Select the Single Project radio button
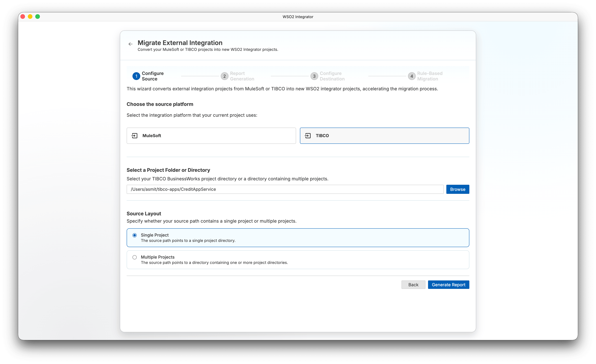This screenshot has width=596, height=364. pos(135,235)
